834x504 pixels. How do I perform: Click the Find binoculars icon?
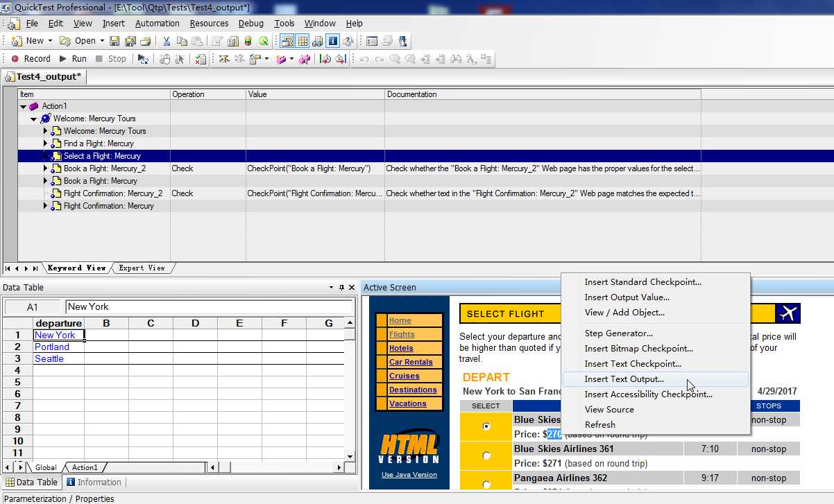click(x=456, y=59)
